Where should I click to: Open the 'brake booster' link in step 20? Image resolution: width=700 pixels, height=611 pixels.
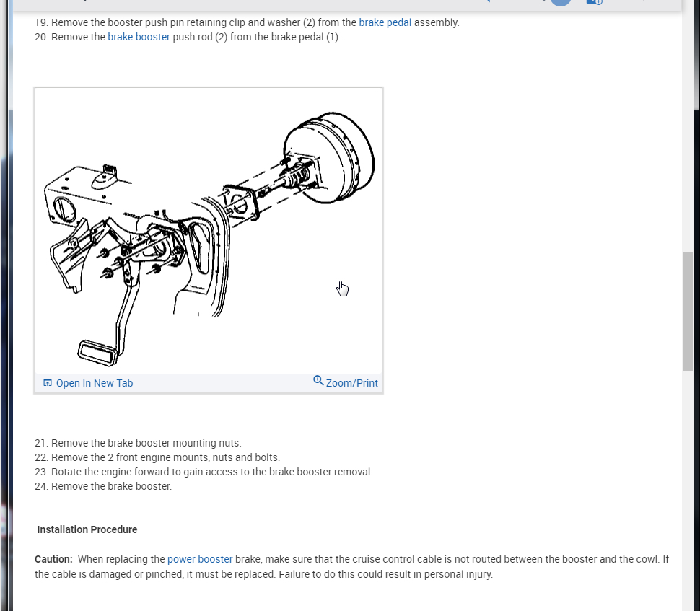139,37
